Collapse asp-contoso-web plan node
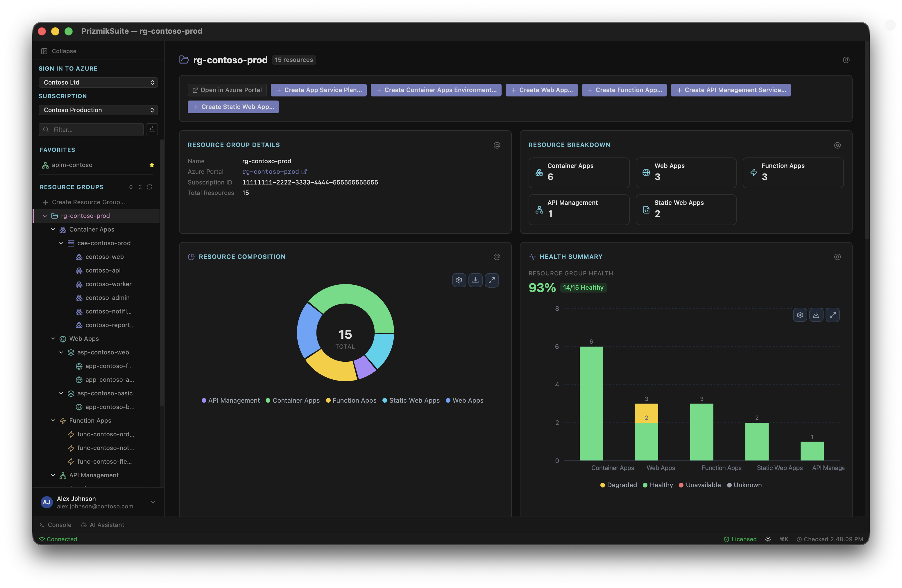This screenshot has width=902, height=588. [x=61, y=352]
